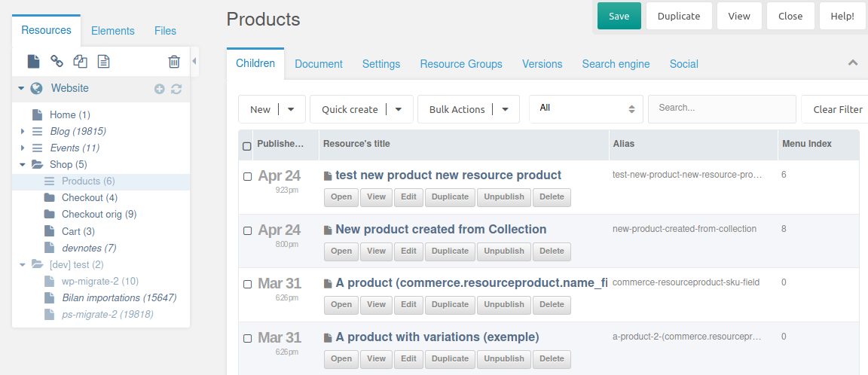Click the page icon next to Home
The image size is (868, 375).
tap(37, 114)
